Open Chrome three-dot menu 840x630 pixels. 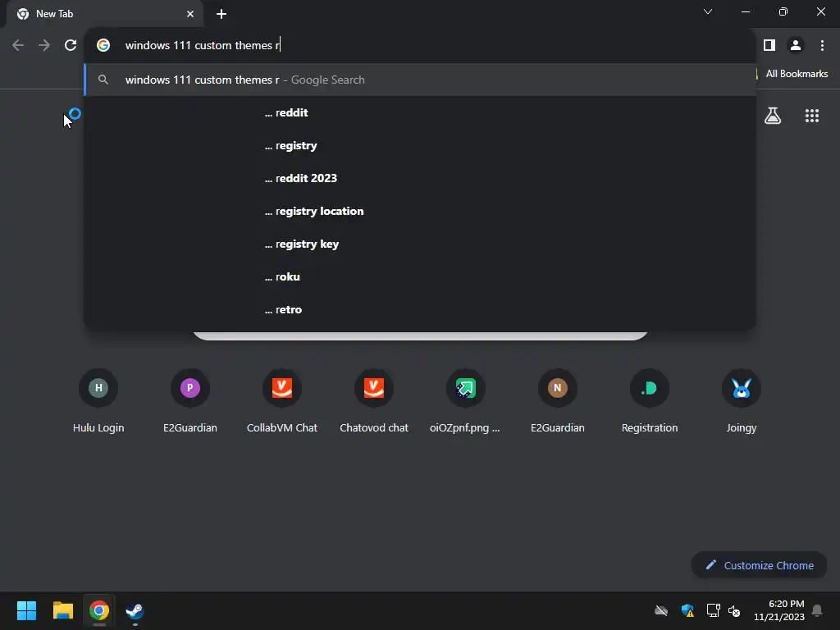(x=822, y=45)
